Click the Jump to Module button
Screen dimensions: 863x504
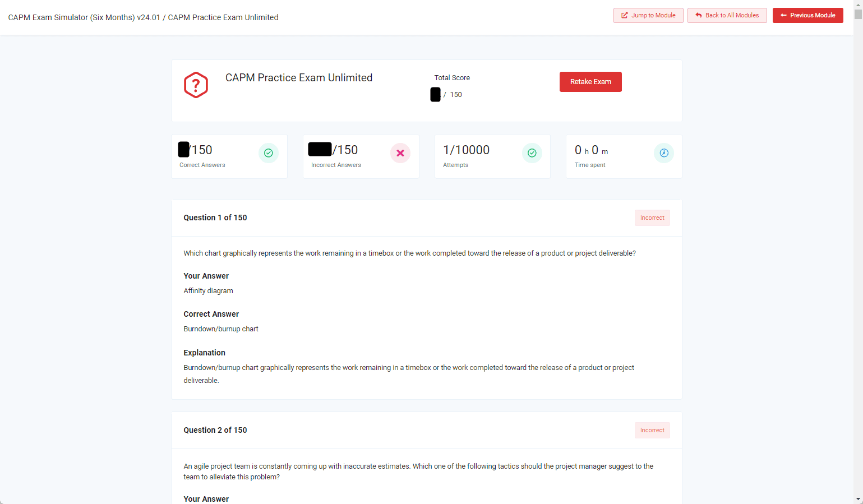(x=648, y=15)
